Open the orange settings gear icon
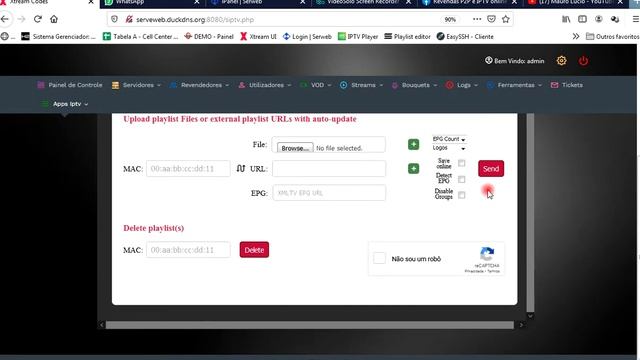The image size is (640, 360). tap(562, 61)
